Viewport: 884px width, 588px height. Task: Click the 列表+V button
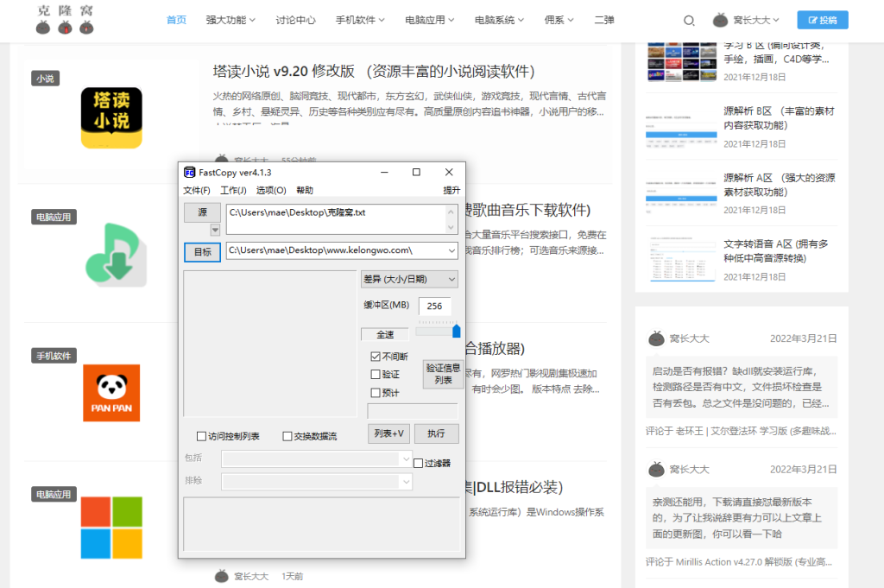389,433
